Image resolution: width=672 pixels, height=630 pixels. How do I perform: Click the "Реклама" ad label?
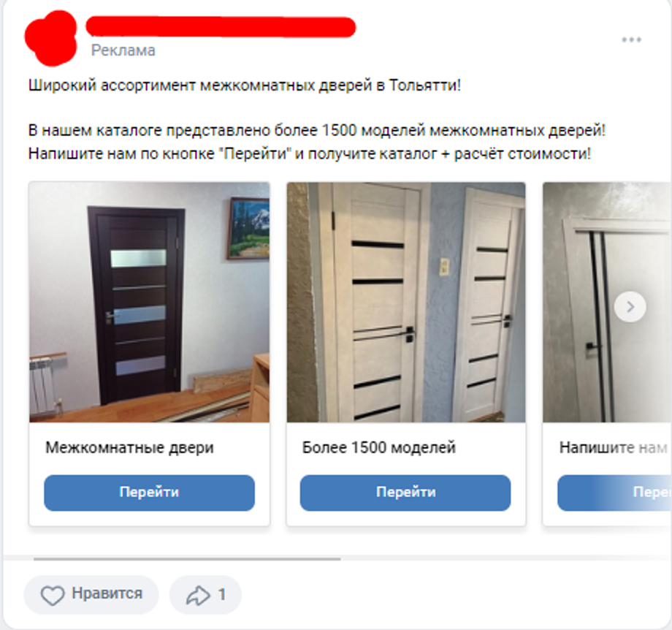coord(123,50)
